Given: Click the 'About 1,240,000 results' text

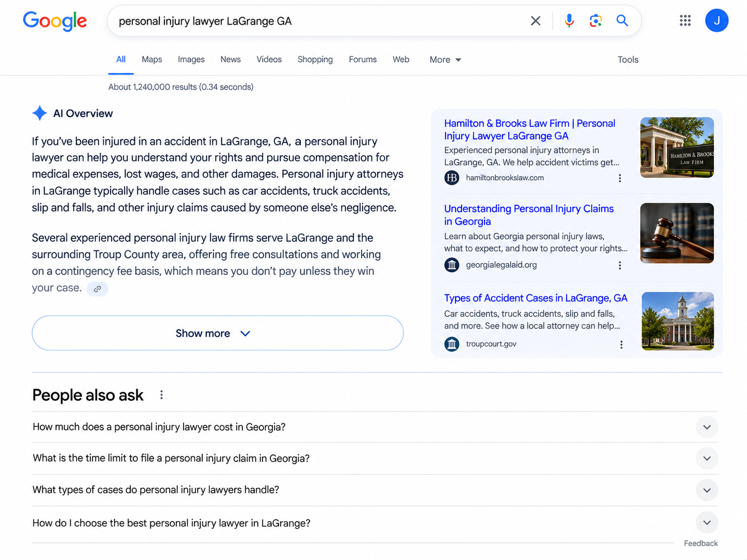Looking at the screenshot, I should click(x=181, y=87).
